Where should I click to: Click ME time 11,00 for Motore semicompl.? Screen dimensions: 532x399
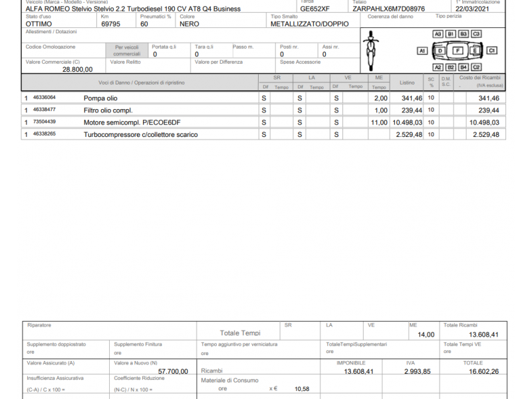[379, 122]
